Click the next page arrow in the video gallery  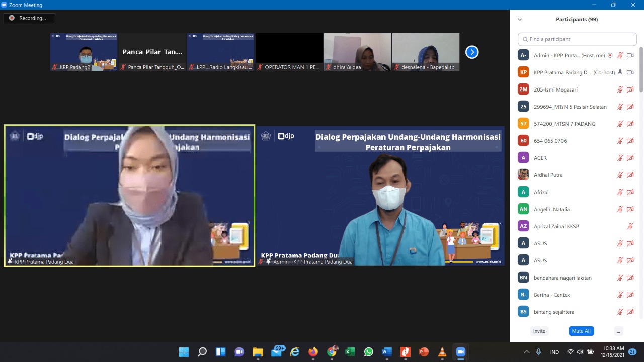point(471,52)
